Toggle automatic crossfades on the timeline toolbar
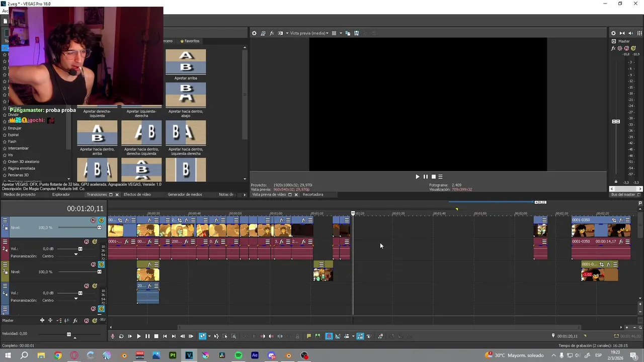 click(338, 336)
